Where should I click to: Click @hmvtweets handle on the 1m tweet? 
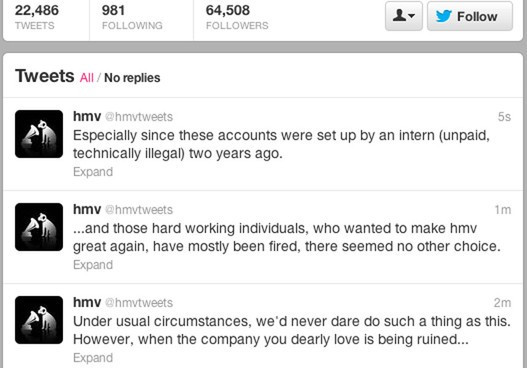coord(139,210)
